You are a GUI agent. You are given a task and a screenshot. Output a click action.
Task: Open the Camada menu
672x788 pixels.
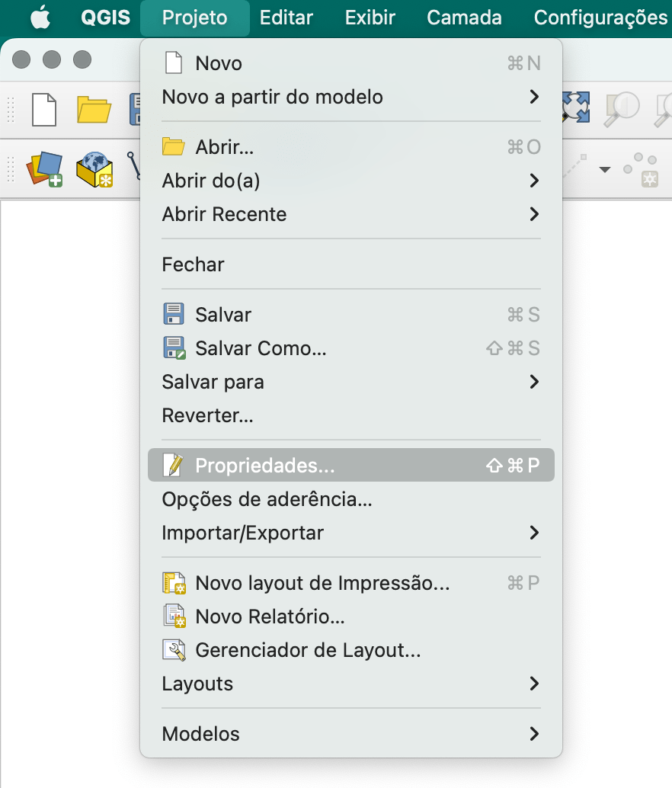[463, 17]
